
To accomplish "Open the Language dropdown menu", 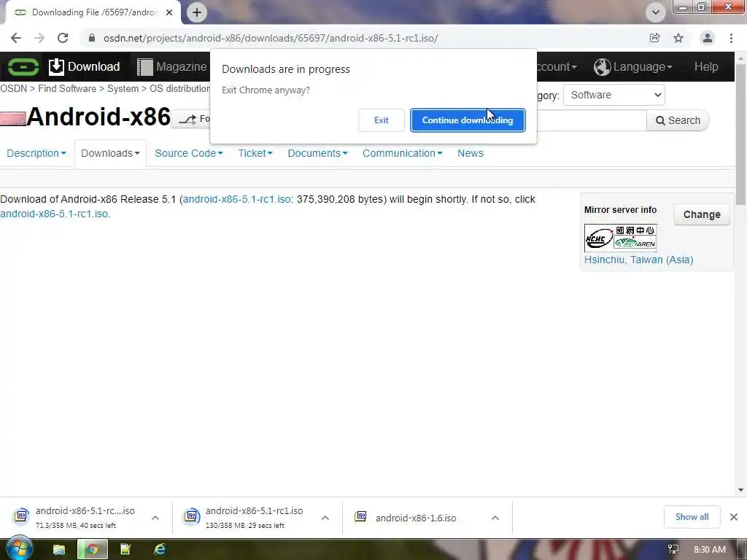I will (632, 66).
